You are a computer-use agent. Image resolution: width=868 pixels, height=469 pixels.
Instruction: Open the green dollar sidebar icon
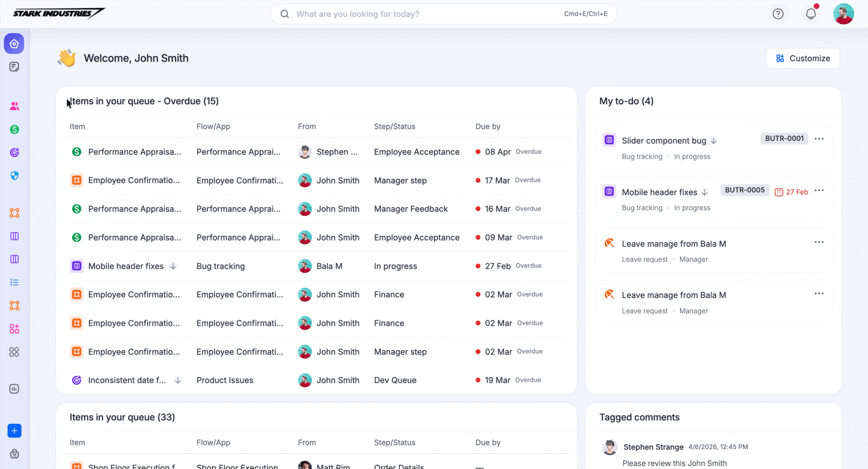(14, 129)
